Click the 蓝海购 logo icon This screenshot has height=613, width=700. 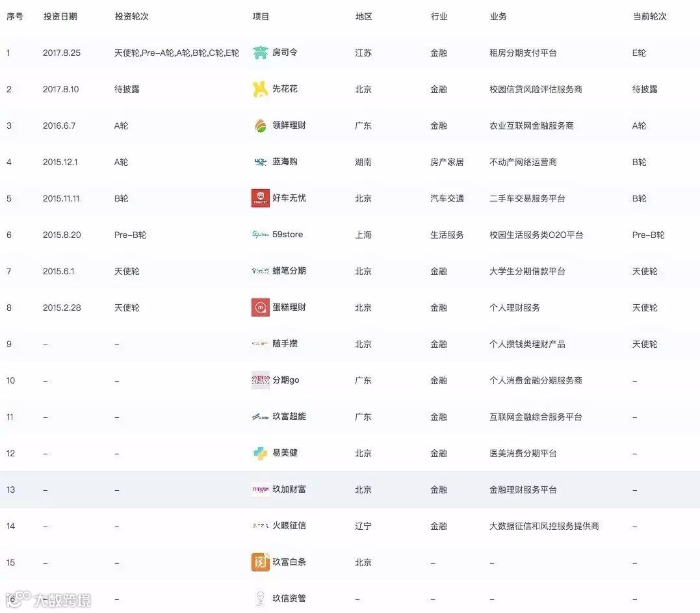260,162
